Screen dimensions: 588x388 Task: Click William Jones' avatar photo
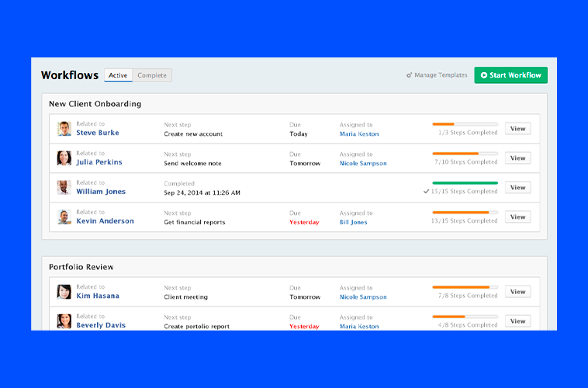[x=64, y=187]
